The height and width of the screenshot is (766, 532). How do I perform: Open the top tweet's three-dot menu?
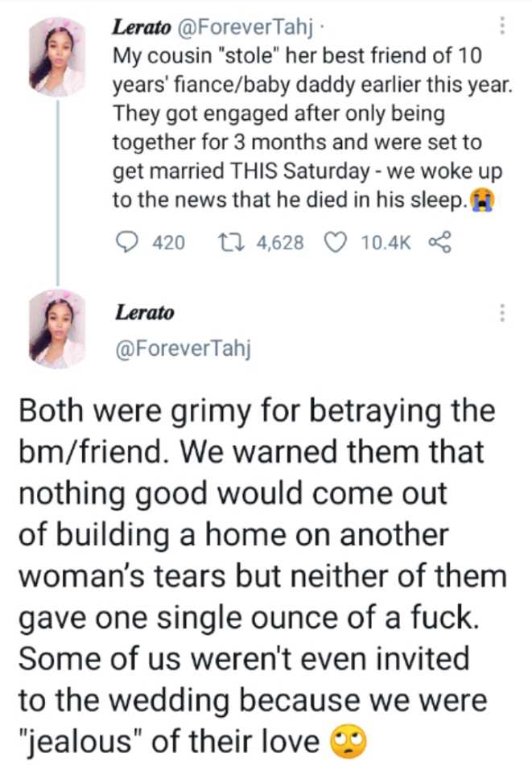(x=503, y=26)
